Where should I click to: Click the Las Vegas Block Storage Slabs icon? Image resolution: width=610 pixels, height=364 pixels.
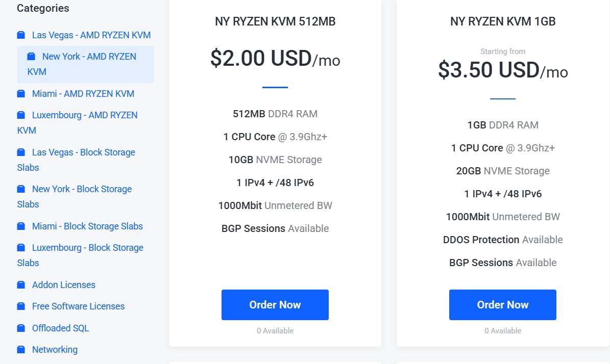21,152
